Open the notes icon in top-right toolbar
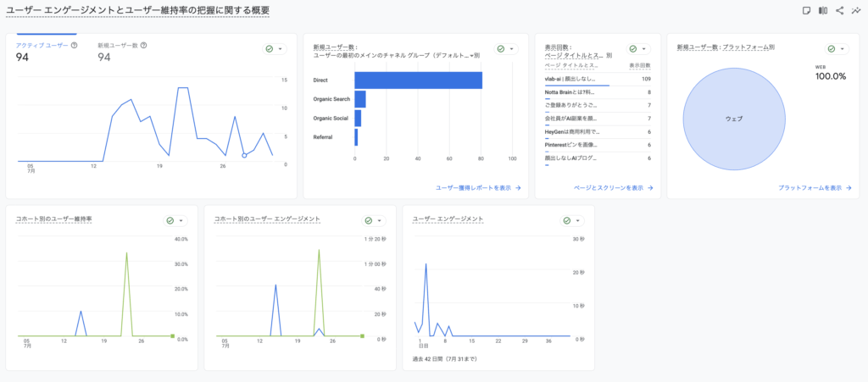Screen dimensions: 868x382 click(x=807, y=10)
